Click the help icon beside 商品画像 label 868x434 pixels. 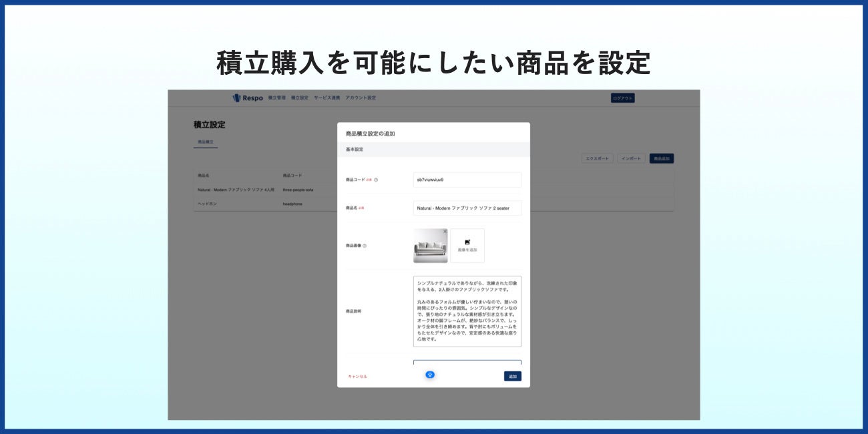point(365,246)
